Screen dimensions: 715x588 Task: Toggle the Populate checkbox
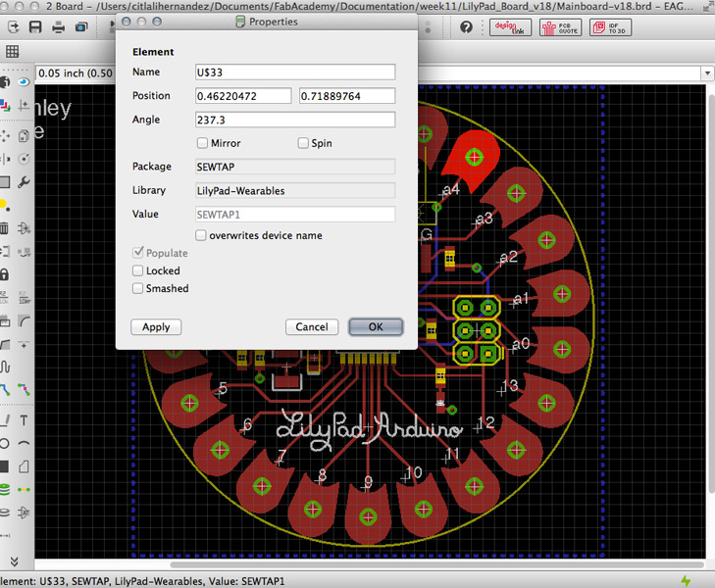[137, 252]
